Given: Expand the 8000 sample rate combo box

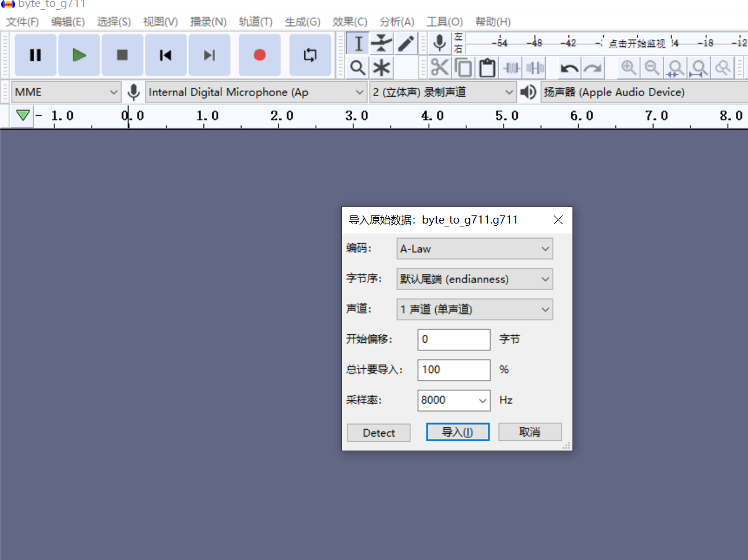Looking at the screenshot, I should click(482, 400).
